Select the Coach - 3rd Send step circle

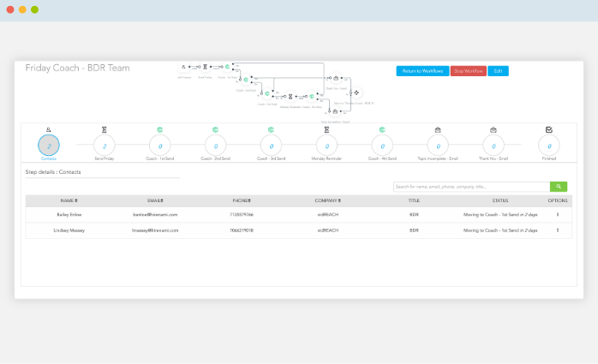pyautogui.click(x=272, y=146)
